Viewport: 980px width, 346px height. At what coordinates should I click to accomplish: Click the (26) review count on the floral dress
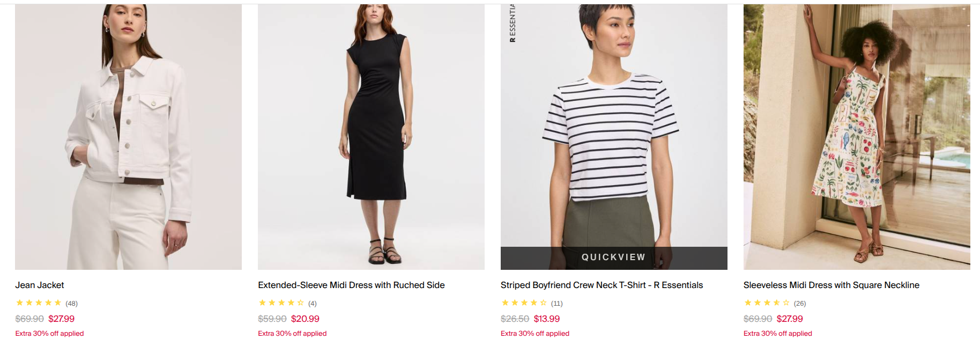[799, 303]
